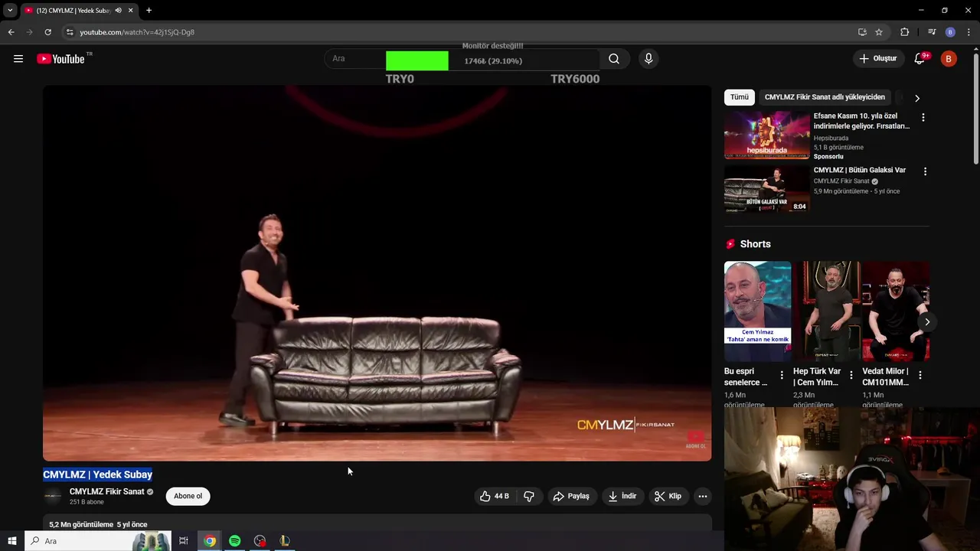This screenshot has width=980, height=551.
Task: Open the Hep Türk Var short thumbnail
Action: 827,311
